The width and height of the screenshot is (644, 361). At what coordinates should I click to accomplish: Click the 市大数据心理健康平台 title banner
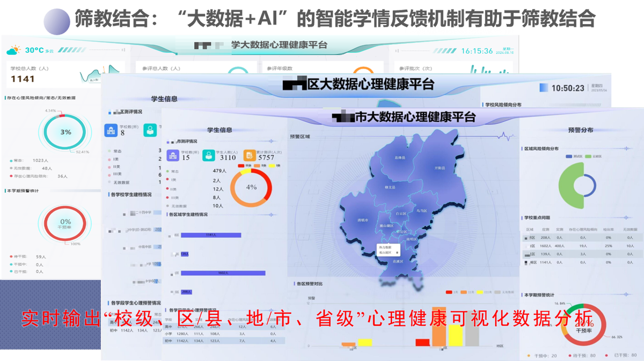coord(405,116)
